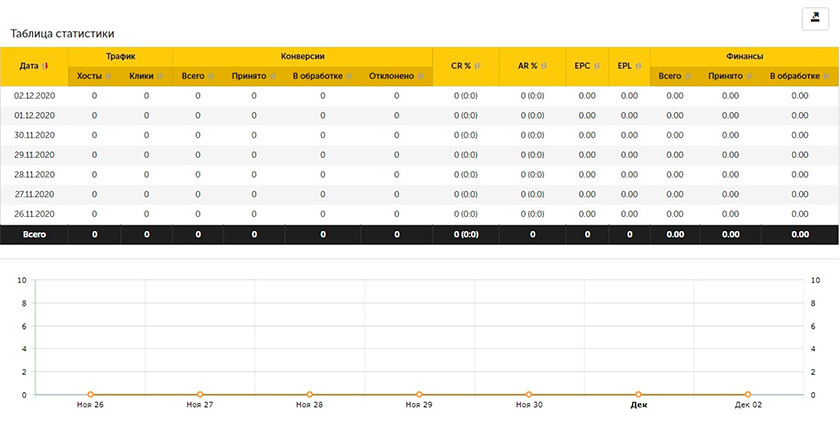Click the sort arrows beside AR %
840x427 pixels.
coord(544,66)
